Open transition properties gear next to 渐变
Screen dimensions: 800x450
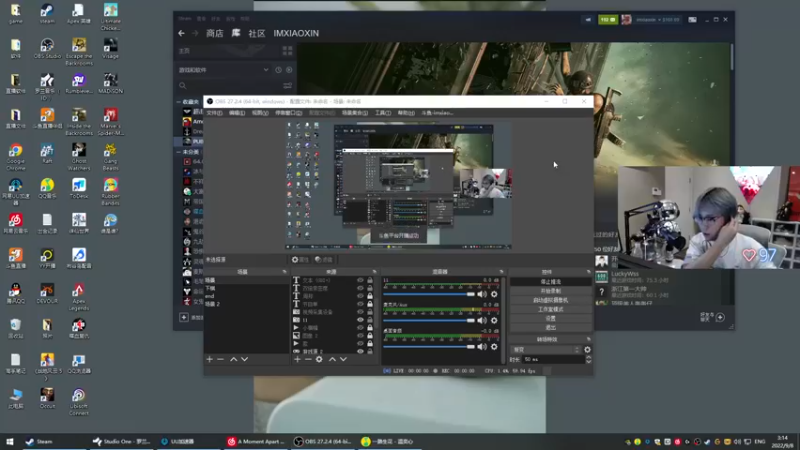[587, 349]
